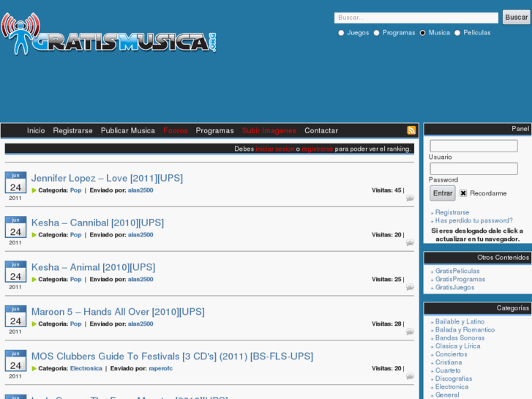Click green arrow icon in Jennifer Lopez row

(x=34, y=190)
